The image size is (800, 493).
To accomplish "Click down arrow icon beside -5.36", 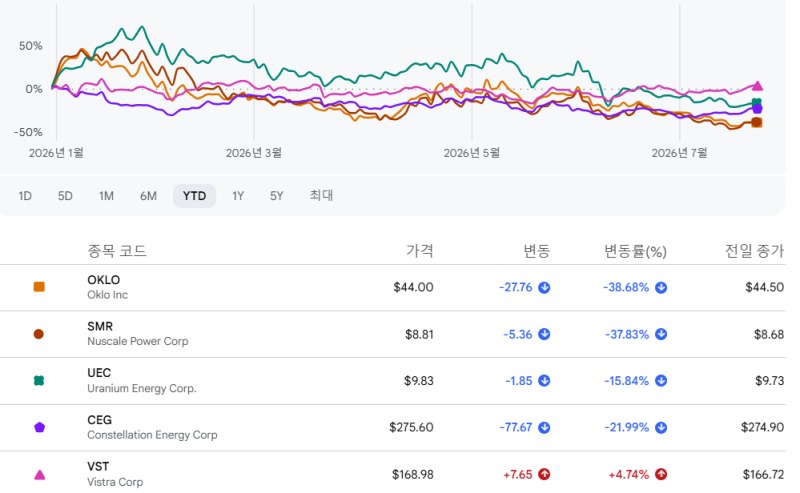I will 544,334.
